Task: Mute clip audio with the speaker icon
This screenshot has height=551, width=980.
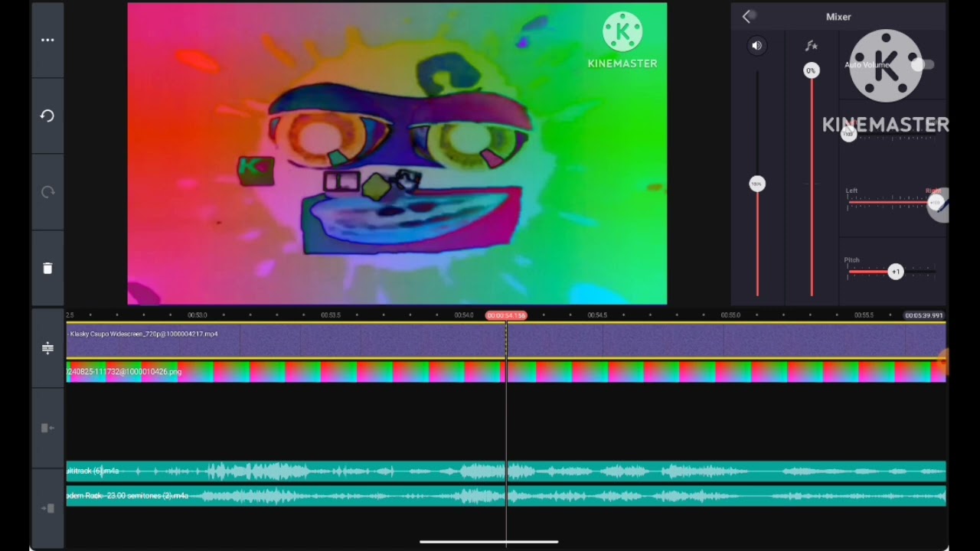Action: pos(756,46)
